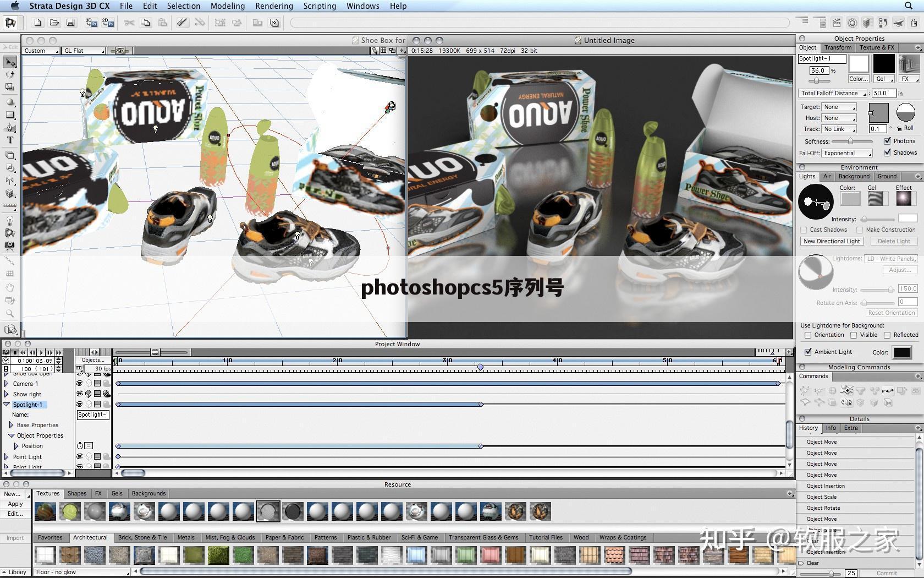
Task: Click the rewind to start timeline button
Action: (24, 352)
